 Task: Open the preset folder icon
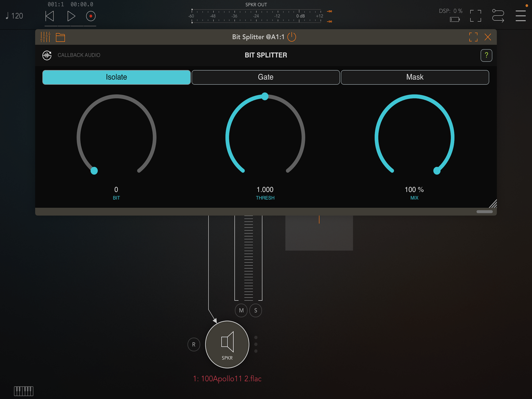pos(60,37)
